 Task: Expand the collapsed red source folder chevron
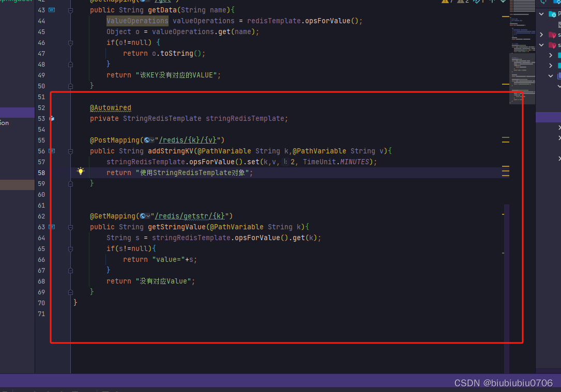(x=542, y=35)
